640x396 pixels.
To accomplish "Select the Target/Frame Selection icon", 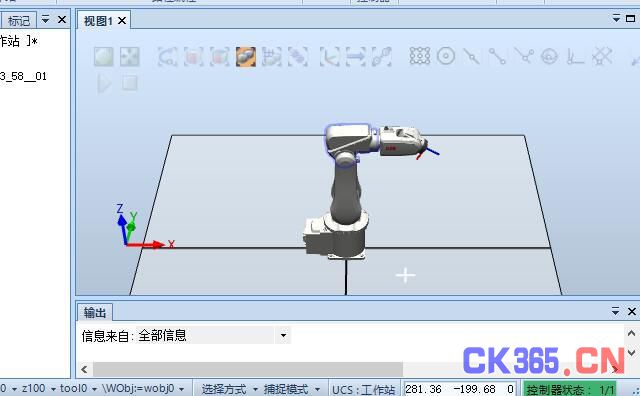I will tap(330, 57).
